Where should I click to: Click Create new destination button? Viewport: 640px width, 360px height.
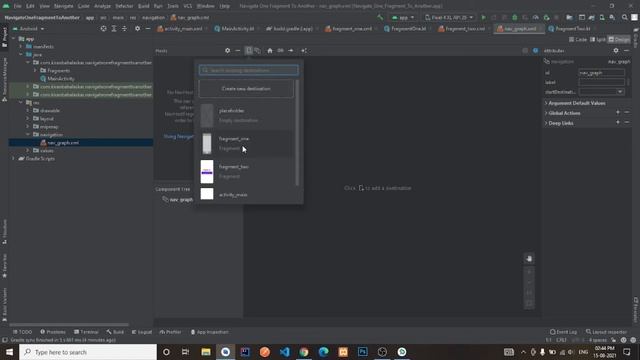tap(246, 89)
